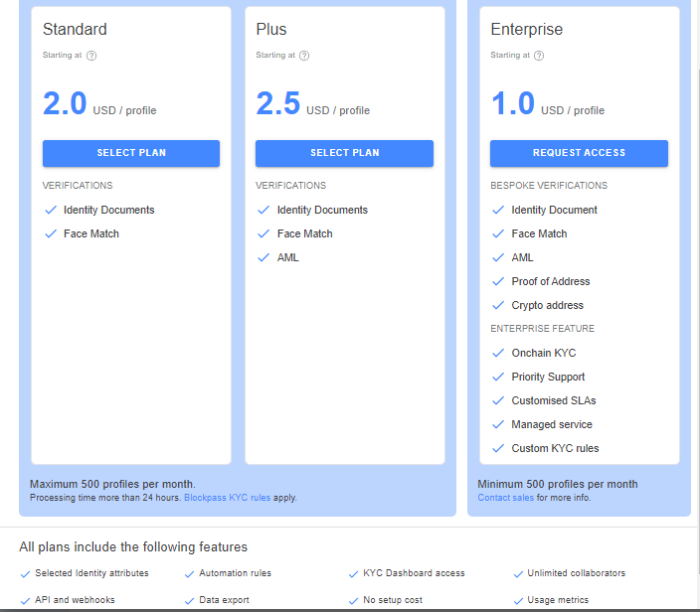The image size is (700, 612).
Task: Click the help icon beside Enterprise's Starting at
Action: coord(539,56)
